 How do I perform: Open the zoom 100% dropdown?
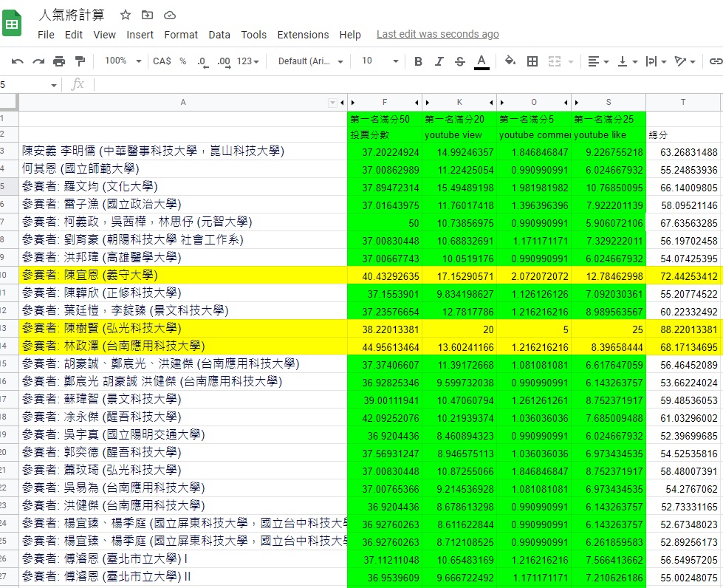point(123,61)
